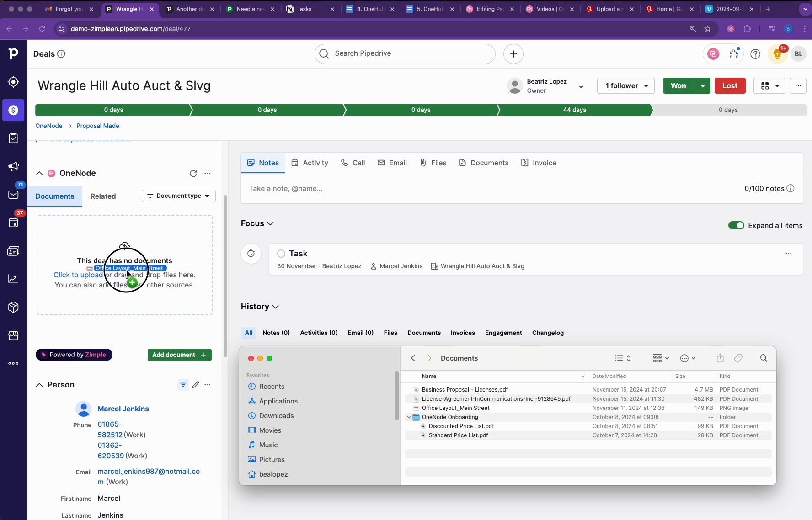The width and height of the screenshot is (812, 520).
Task: Collapse the OneNode section
Action: [x=39, y=174]
